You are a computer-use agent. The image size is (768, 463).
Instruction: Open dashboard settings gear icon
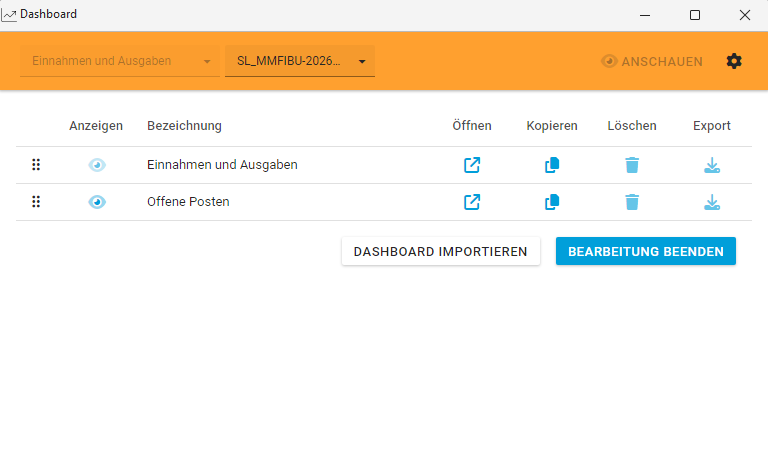click(734, 61)
